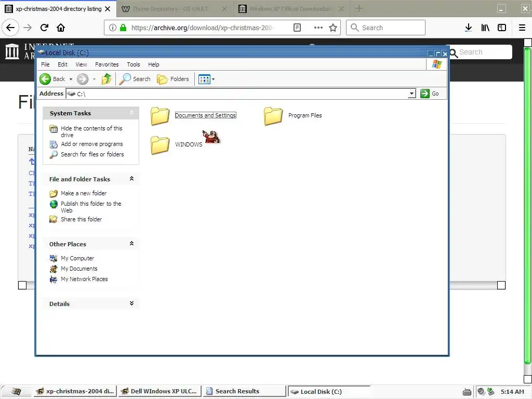Viewport: 532px width, 399px height.
Task: Switch to Search Results taskbar button
Action: [244, 391]
